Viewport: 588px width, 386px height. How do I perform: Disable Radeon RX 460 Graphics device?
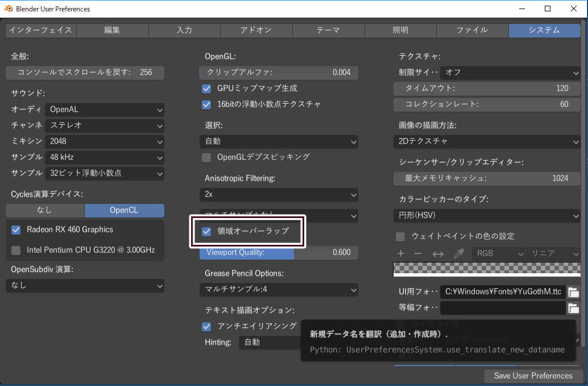tap(16, 229)
